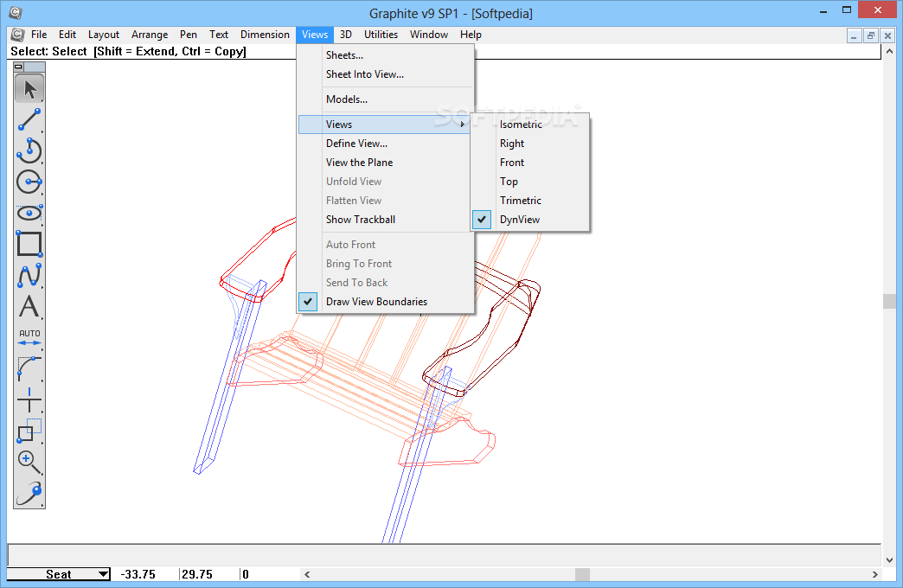Restore the inner document window
The width and height of the screenshot is (903, 588).
point(871,35)
